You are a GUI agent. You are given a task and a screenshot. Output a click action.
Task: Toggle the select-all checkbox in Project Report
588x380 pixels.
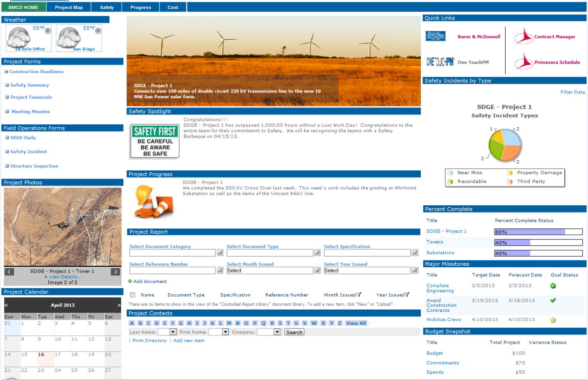click(x=132, y=295)
